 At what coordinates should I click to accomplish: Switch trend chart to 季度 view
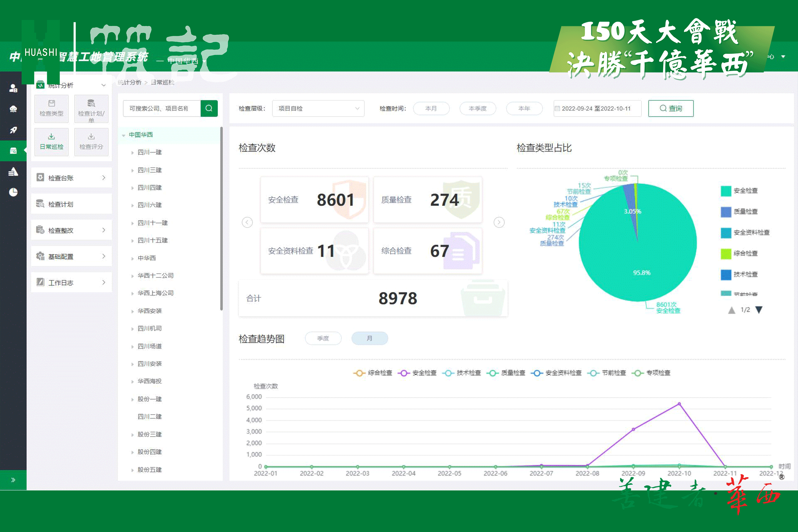(323, 338)
